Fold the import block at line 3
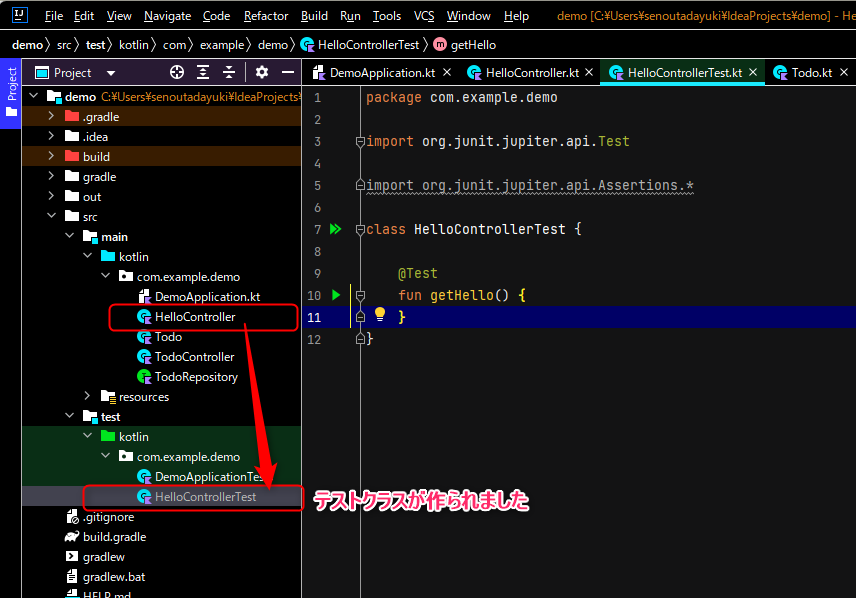 click(360, 141)
